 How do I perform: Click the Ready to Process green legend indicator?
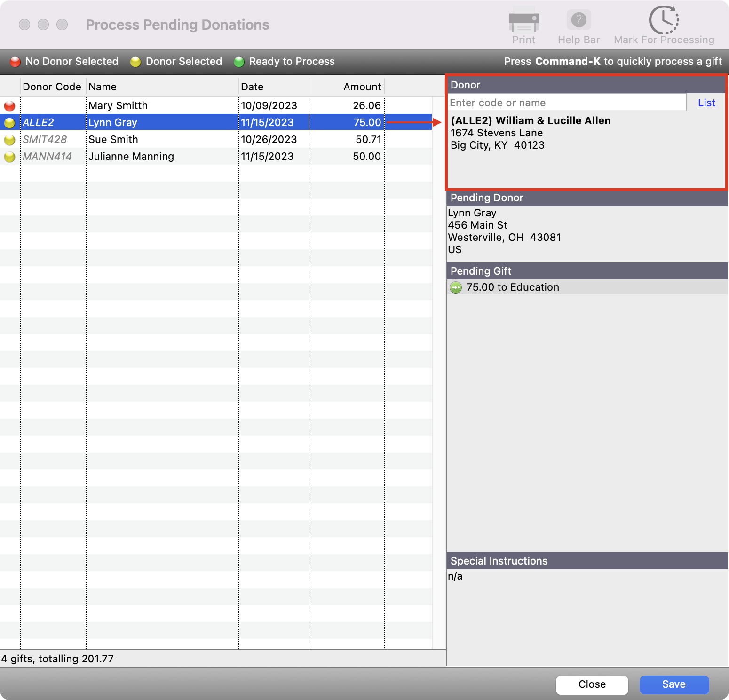[x=240, y=61]
